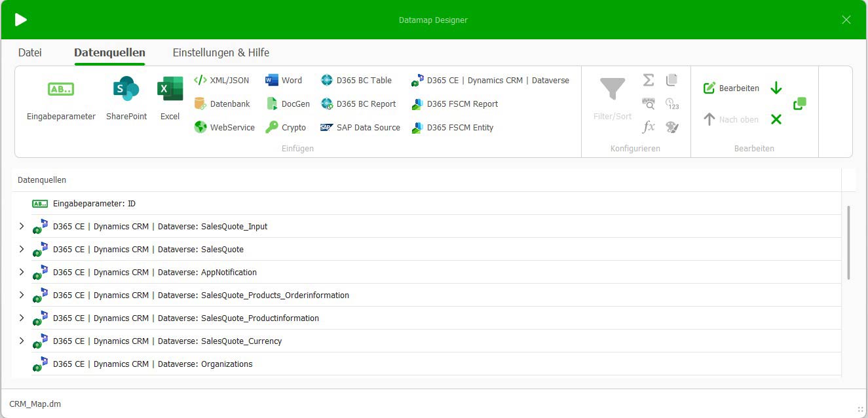Click the data sources list scrollbar
Image resolution: width=868 pixels, height=418 pixels.
848,242
